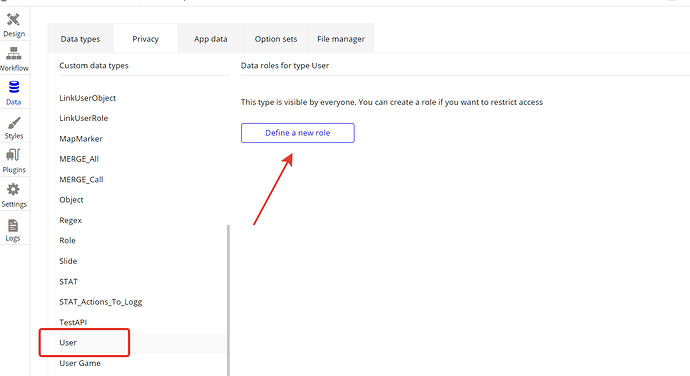Switch to the Option sets tab
690x376 pixels.
[276, 39]
